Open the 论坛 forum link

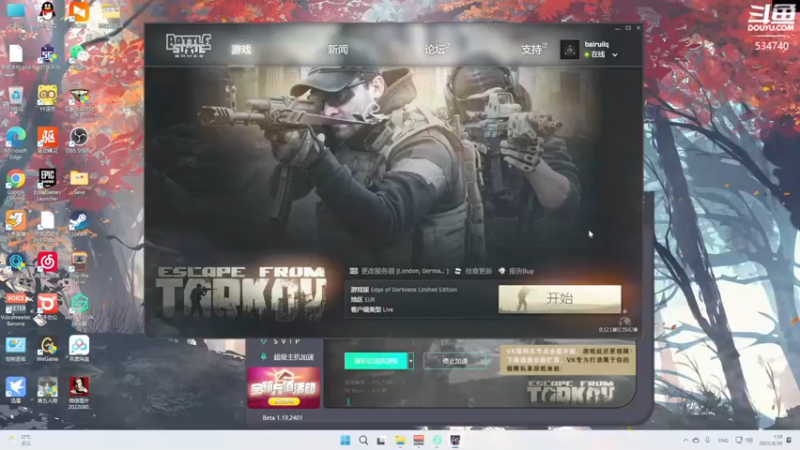point(435,49)
